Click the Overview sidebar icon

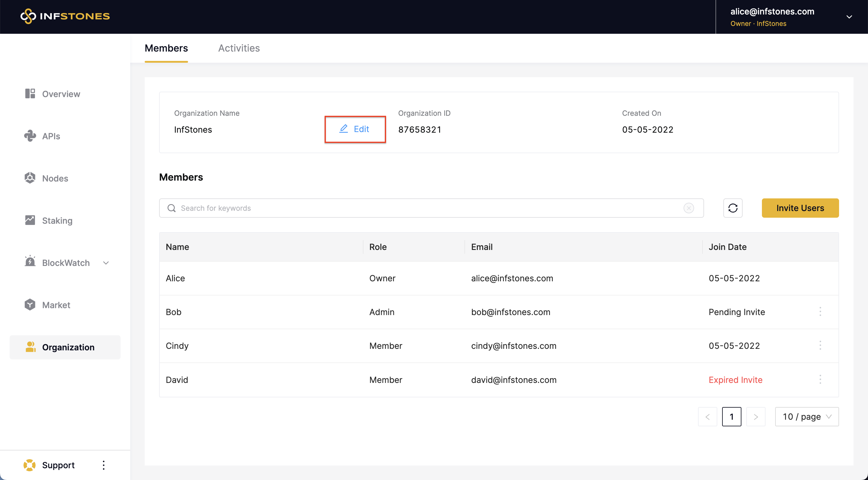30,94
